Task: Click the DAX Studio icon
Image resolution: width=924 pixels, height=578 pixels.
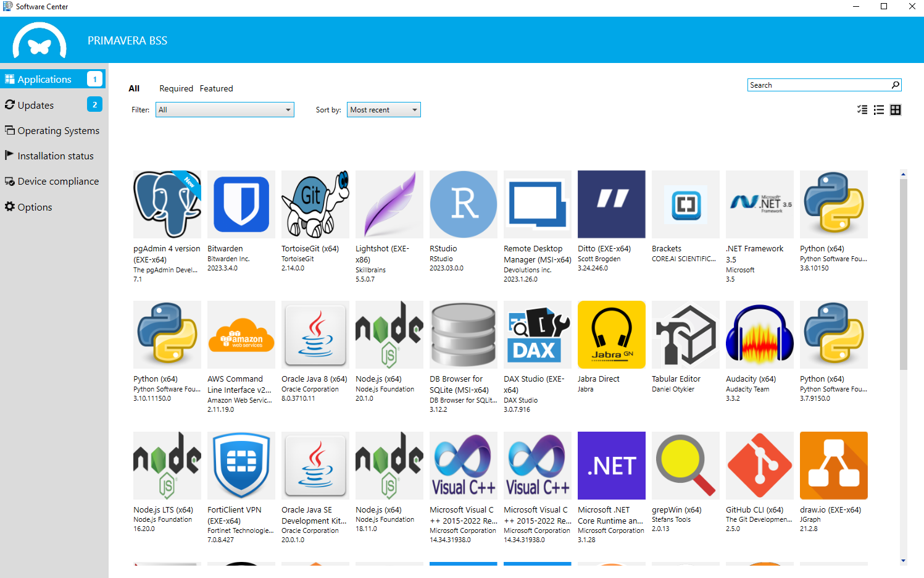Action: (x=538, y=335)
